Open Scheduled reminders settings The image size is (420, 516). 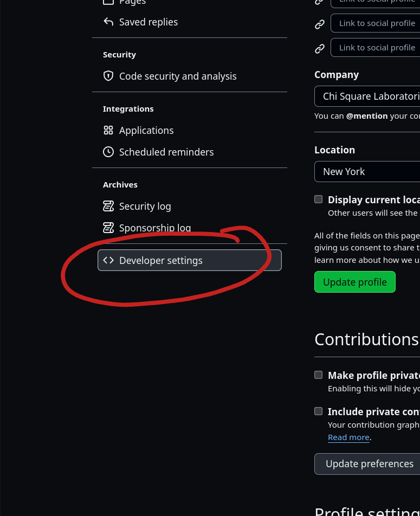pyautogui.click(x=166, y=152)
